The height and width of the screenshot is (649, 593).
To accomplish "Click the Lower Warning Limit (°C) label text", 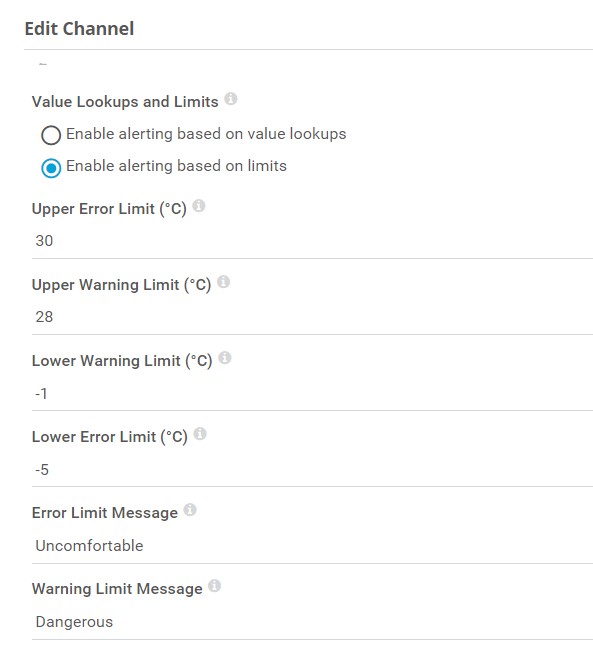I will pyautogui.click(x=122, y=361).
